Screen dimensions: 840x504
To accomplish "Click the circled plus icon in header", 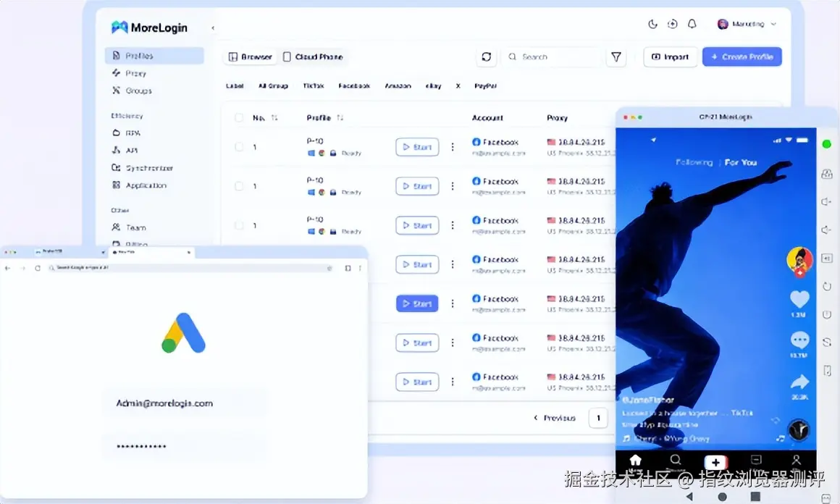I will click(672, 24).
